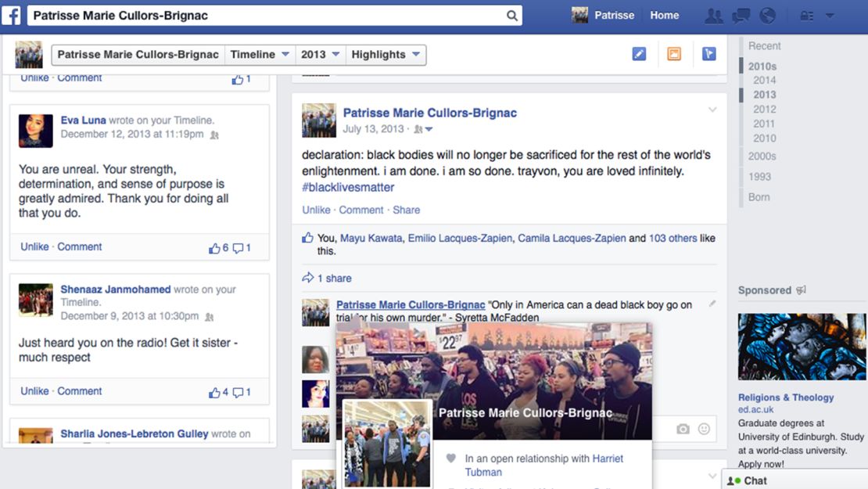Screen dimensions: 868x489
Task: Click the ed.ac.uk ad link
Action: [x=755, y=409]
